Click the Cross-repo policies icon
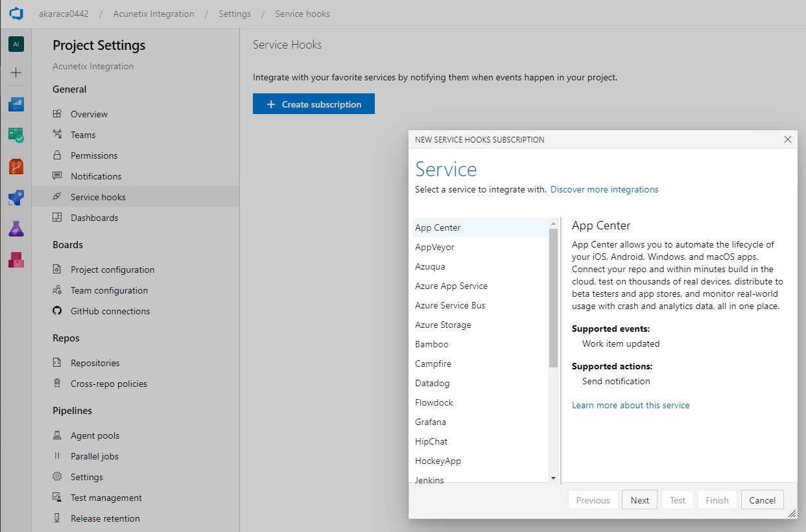This screenshot has height=532, width=806. (x=58, y=384)
